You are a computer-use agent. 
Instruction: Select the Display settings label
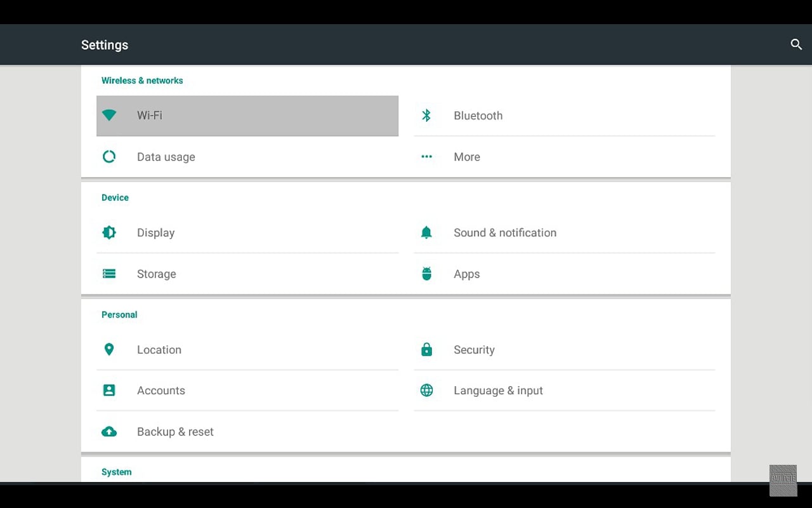click(156, 232)
